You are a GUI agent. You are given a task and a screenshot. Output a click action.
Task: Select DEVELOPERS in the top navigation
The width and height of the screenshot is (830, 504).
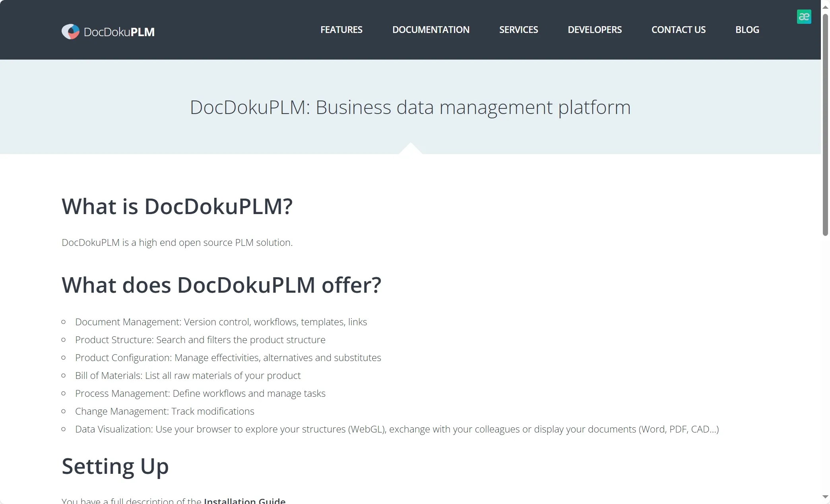pos(594,30)
